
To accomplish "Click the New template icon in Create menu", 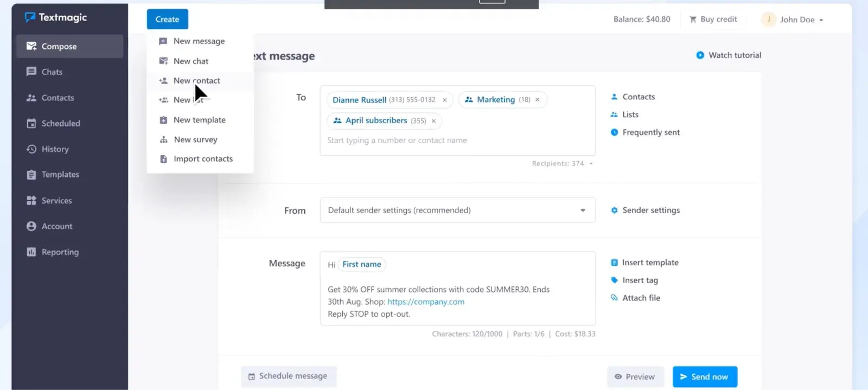I will 163,120.
